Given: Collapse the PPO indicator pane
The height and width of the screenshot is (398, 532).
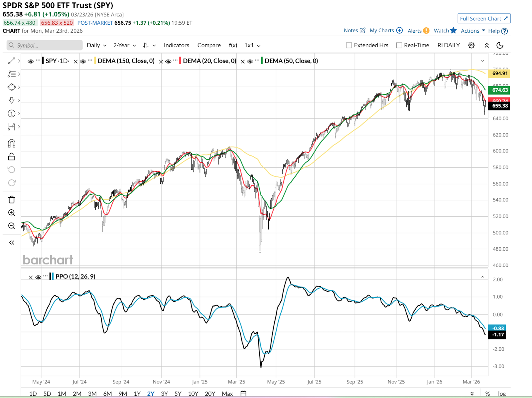Looking at the screenshot, I should click(x=482, y=277).
